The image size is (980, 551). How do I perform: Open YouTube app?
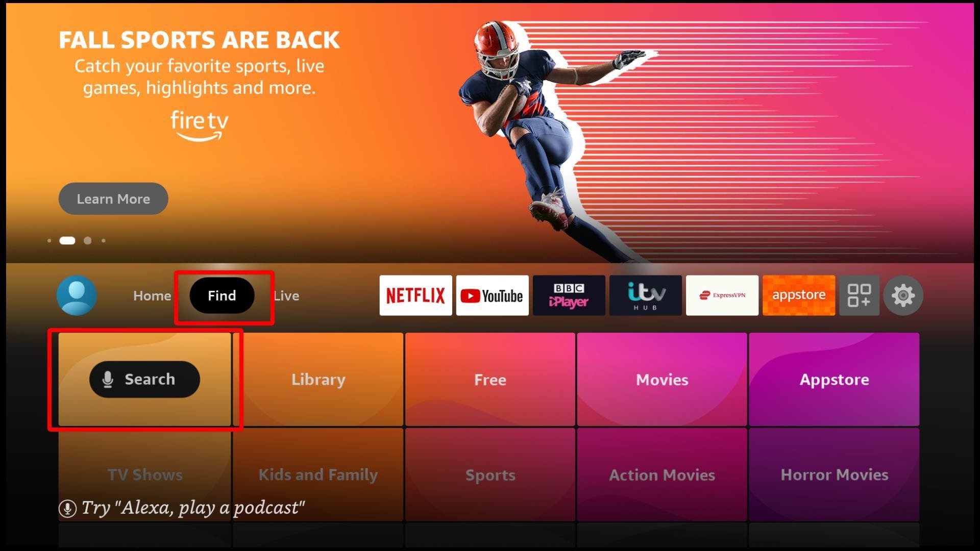(x=492, y=295)
